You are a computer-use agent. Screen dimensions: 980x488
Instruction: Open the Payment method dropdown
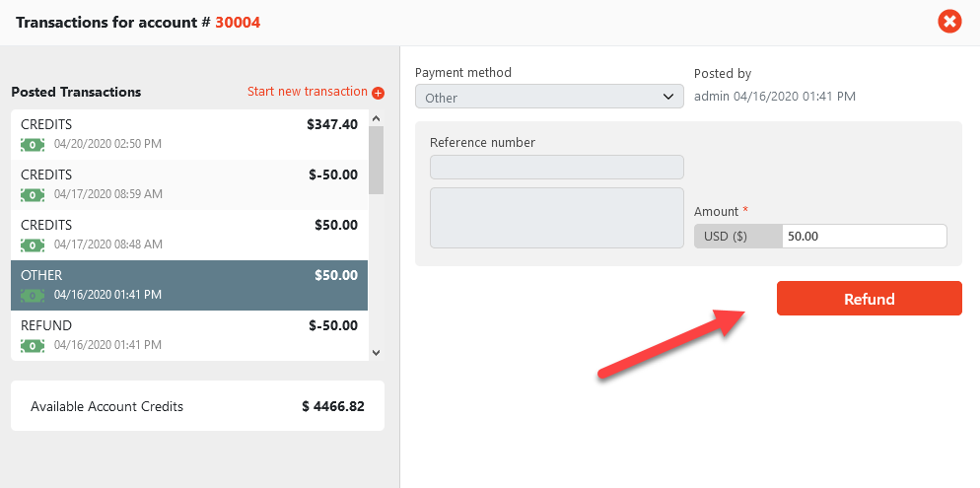(549, 98)
